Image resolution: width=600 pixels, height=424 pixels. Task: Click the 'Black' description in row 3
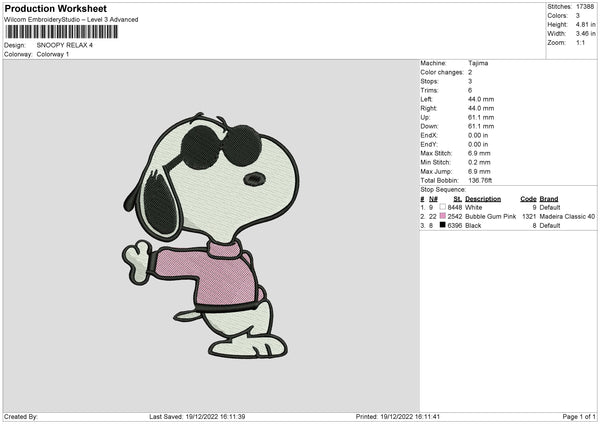[473, 226]
